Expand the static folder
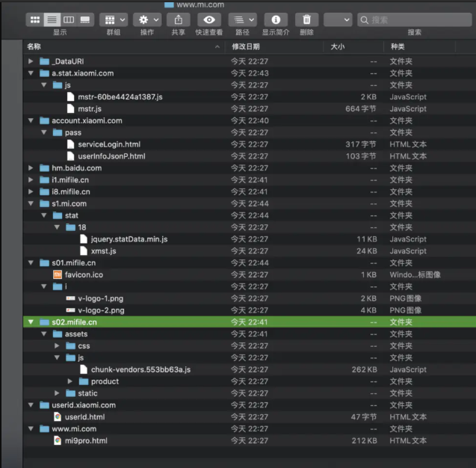The width and height of the screenshot is (476, 468). (57, 393)
